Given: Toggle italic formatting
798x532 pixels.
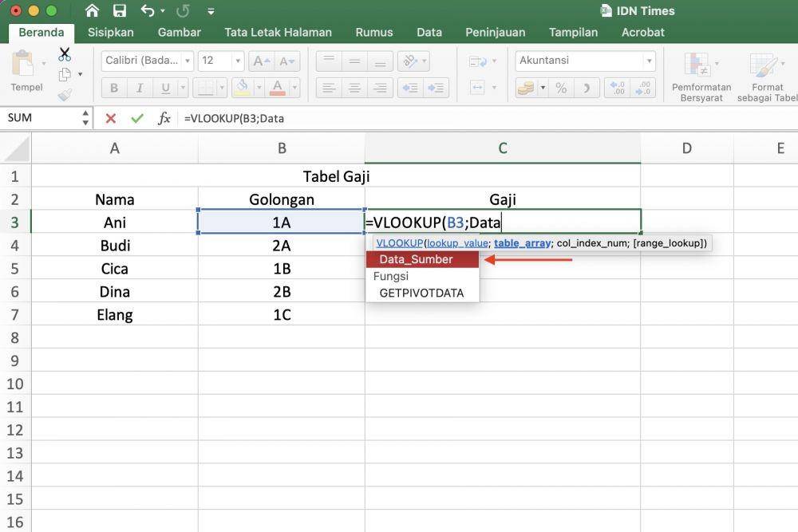Looking at the screenshot, I should (140, 88).
